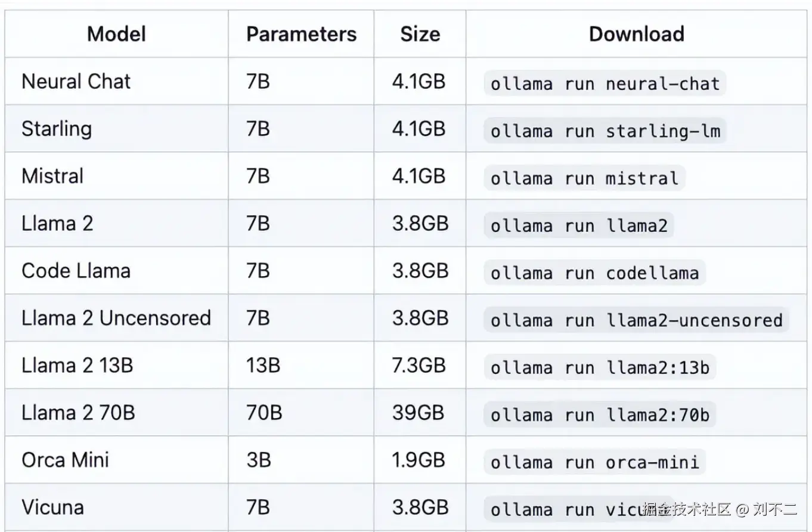812x532 pixels.
Task: Select the "Parameters" column header
Action: coord(301,34)
